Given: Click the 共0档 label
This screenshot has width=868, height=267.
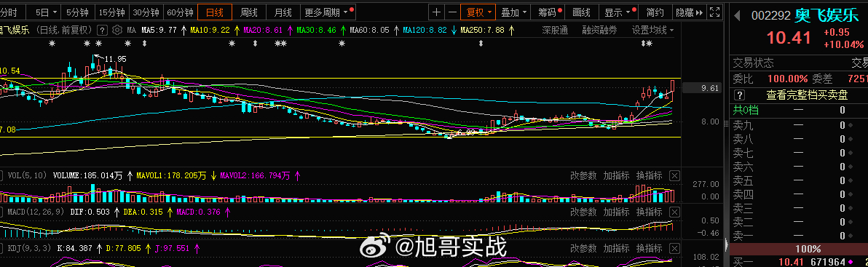Looking at the screenshot, I should [x=746, y=110].
